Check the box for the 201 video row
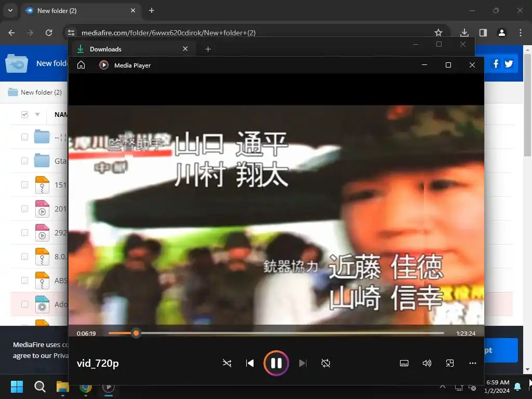 [x=24, y=208]
